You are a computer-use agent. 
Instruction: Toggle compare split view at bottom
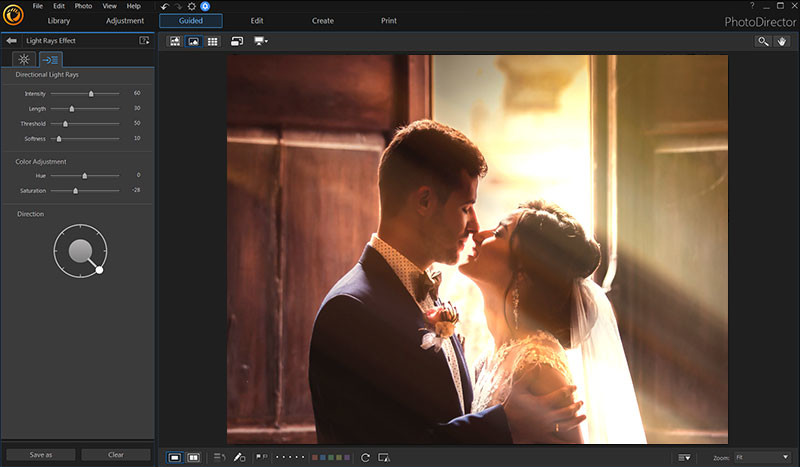tap(193, 457)
